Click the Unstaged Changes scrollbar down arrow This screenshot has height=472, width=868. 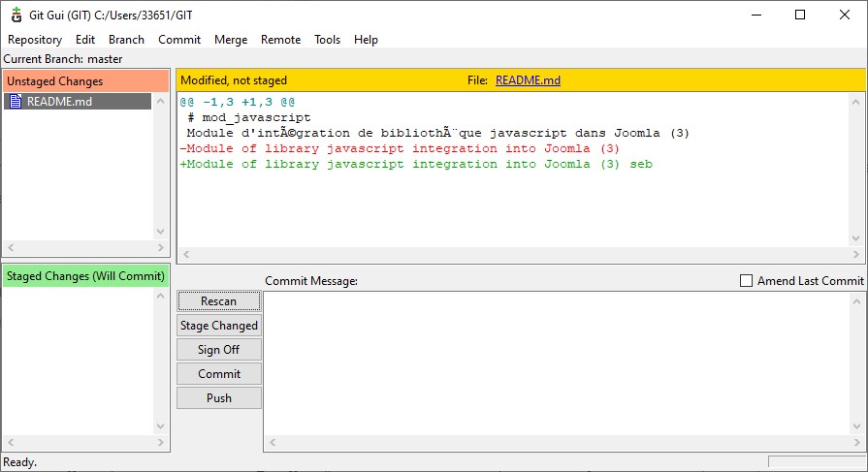pyautogui.click(x=161, y=232)
